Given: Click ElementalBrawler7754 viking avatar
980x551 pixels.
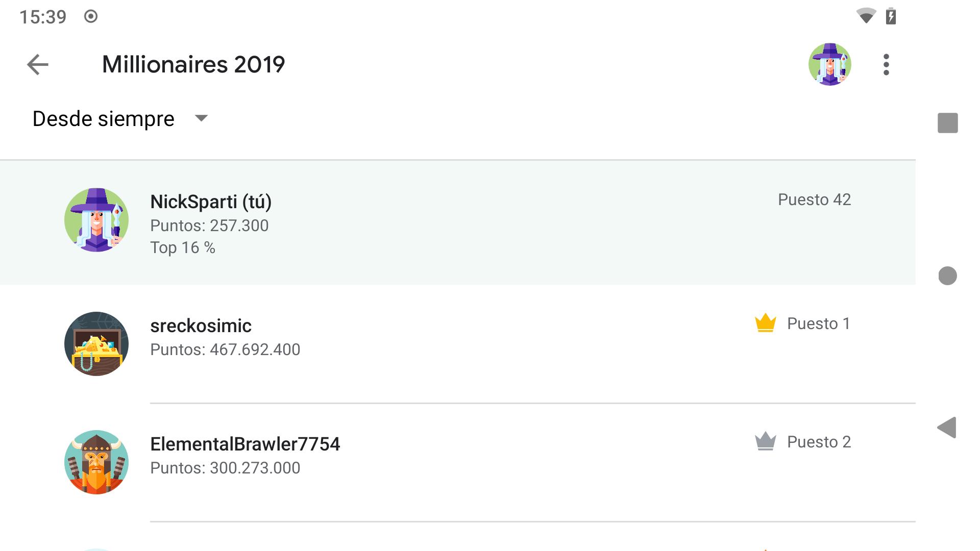Looking at the screenshot, I should 96,462.
